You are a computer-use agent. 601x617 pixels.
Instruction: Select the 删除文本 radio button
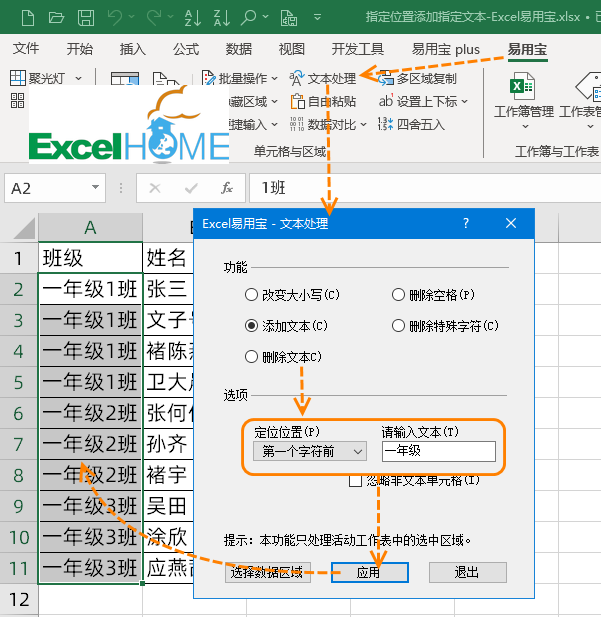(251, 357)
